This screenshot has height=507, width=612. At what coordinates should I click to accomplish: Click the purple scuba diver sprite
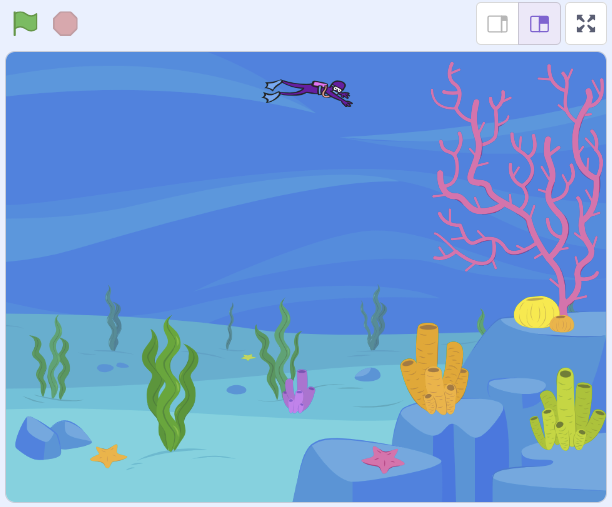pos(312,91)
